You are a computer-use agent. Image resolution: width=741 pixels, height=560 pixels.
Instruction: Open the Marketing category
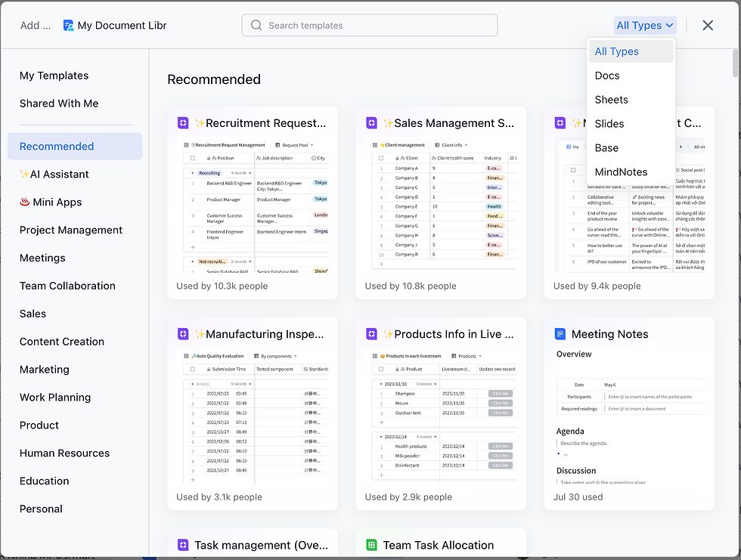click(75, 370)
